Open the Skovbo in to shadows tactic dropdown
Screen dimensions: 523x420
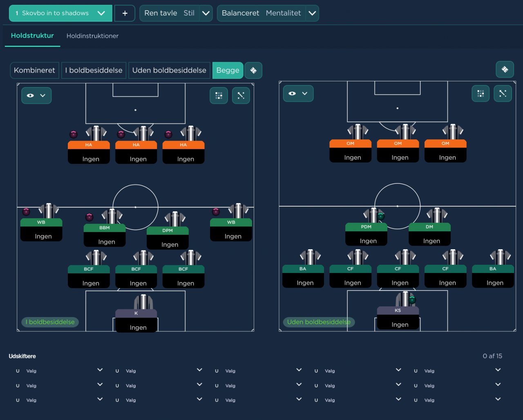pyautogui.click(x=60, y=13)
